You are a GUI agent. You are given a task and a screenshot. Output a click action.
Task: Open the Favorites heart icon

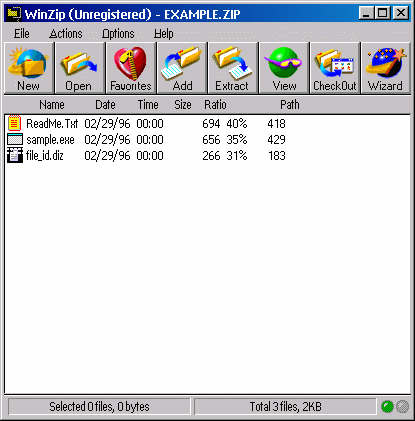pyautogui.click(x=131, y=68)
